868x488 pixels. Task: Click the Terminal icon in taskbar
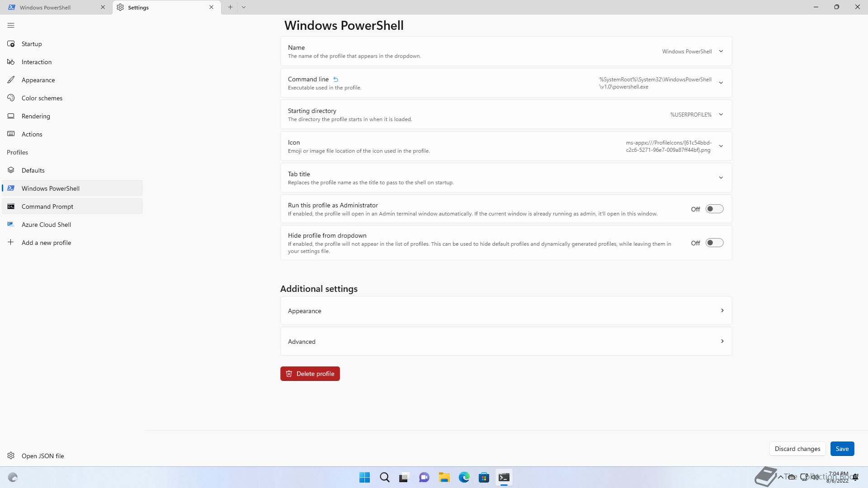click(504, 477)
